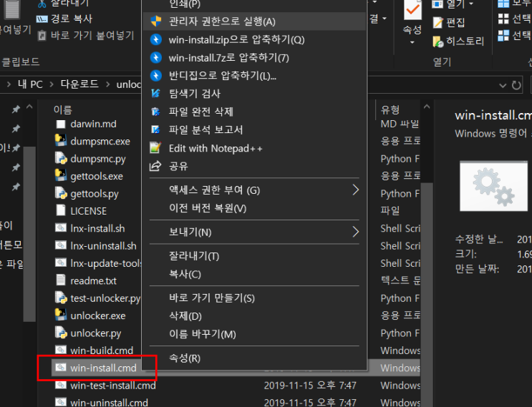Select the gettools.exe file

click(97, 176)
